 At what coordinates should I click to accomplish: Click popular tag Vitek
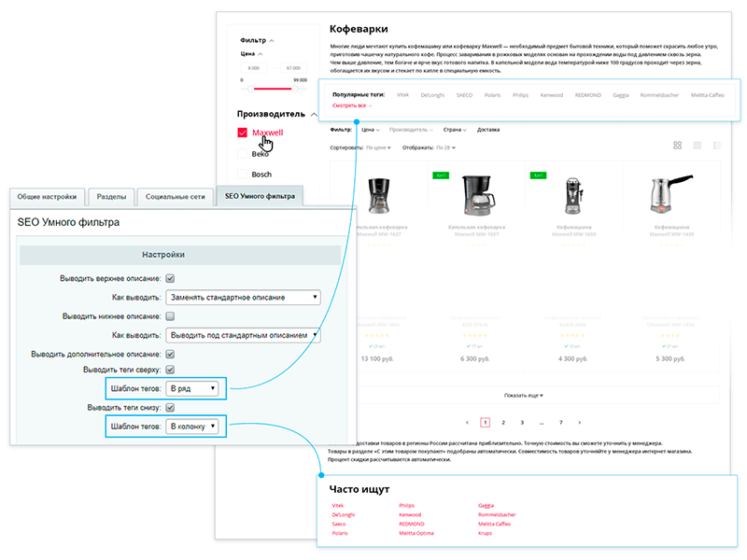402,95
